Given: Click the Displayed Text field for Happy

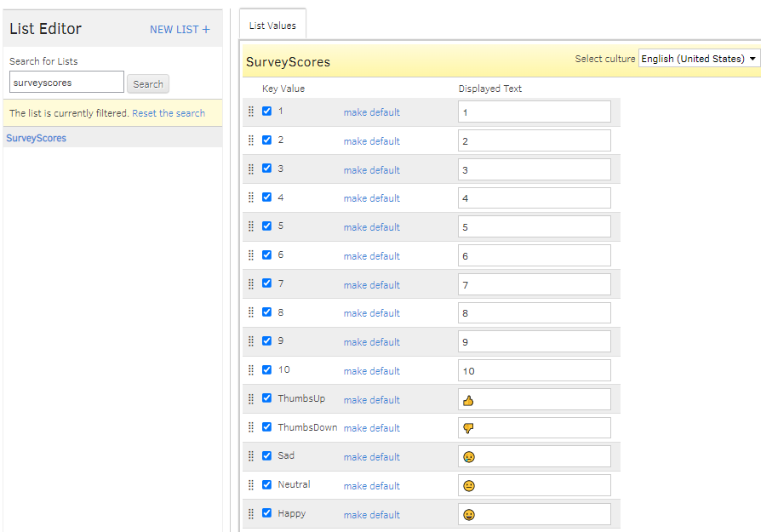Looking at the screenshot, I should click(x=535, y=514).
